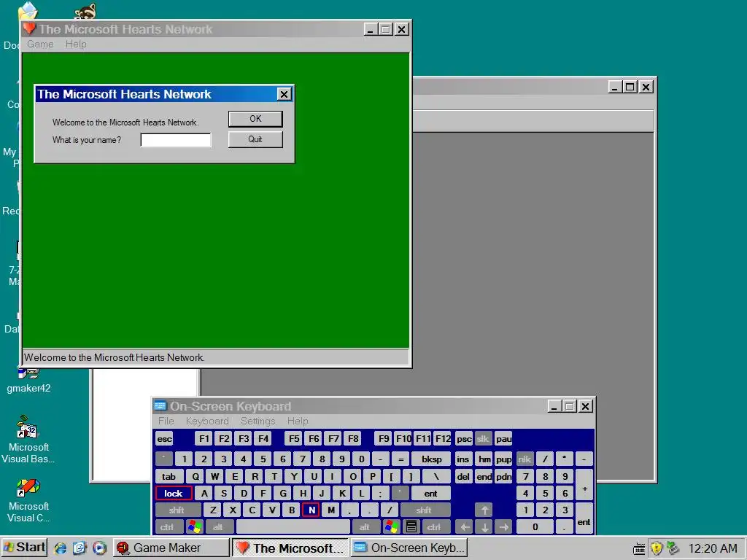
Task: Select the gmaker42 desktop icon
Action: click(x=28, y=381)
